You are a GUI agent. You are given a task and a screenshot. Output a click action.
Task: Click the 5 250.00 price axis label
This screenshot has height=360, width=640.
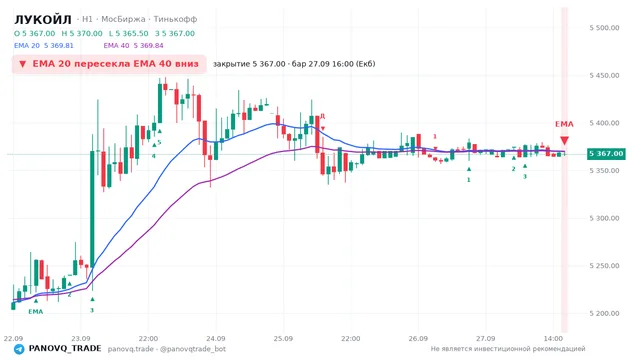(604, 266)
